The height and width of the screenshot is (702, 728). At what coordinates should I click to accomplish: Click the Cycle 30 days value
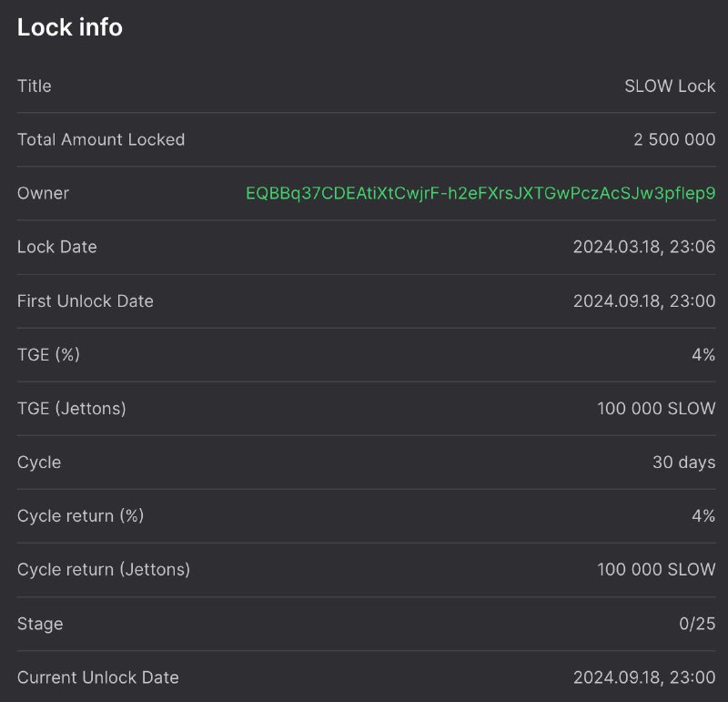pyautogui.click(x=684, y=463)
